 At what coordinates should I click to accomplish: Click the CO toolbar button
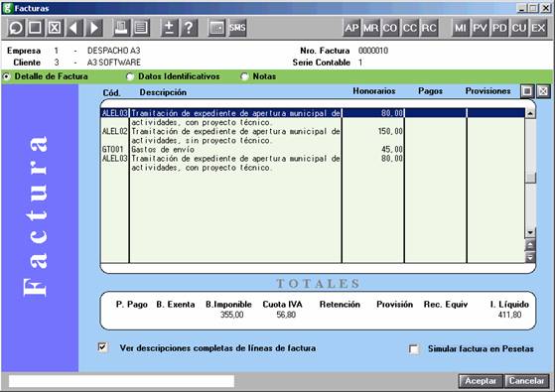point(390,28)
